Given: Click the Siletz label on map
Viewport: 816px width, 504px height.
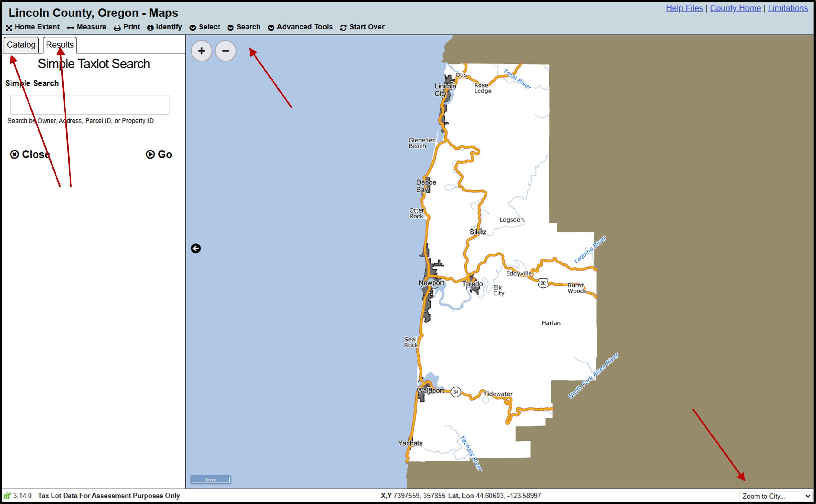Looking at the screenshot, I should click(478, 232).
